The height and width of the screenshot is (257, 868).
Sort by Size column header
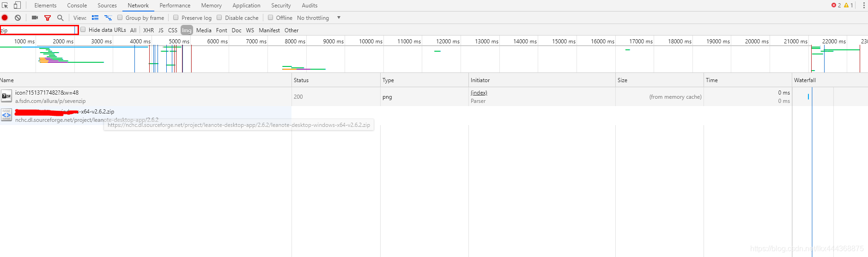tap(660, 80)
